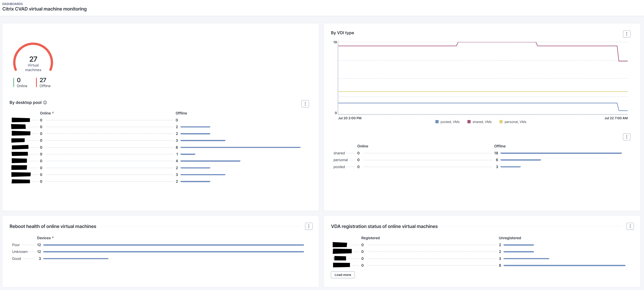Click sort icon beside Devices column
The width and height of the screenshot is (644, 290).
pyautogui.click(x=53, y=238)
